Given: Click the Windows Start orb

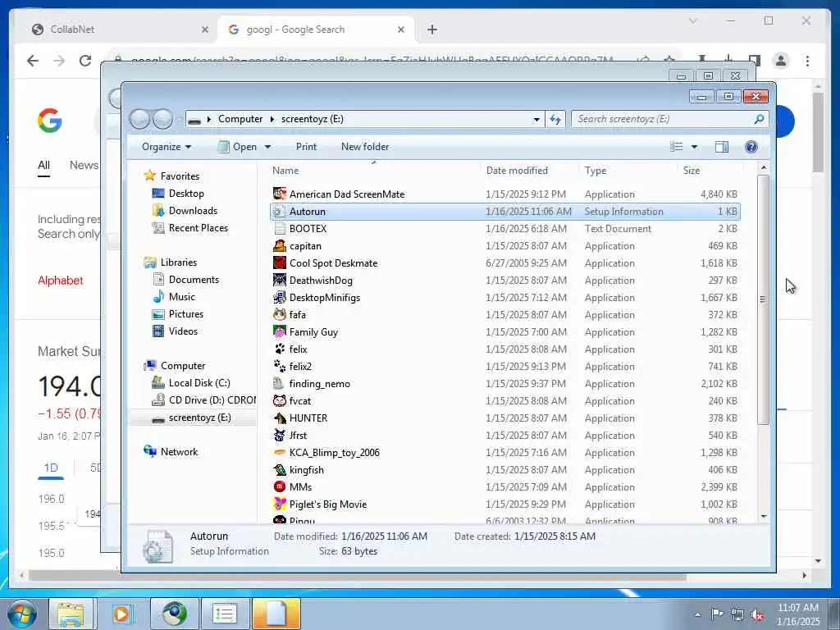Looking at the screenshot, I should click(x=22, y=614).
